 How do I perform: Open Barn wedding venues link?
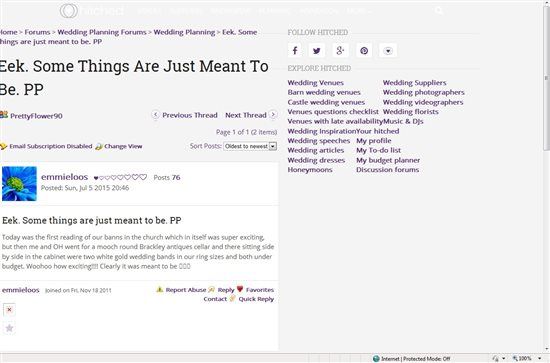[324, 92]
